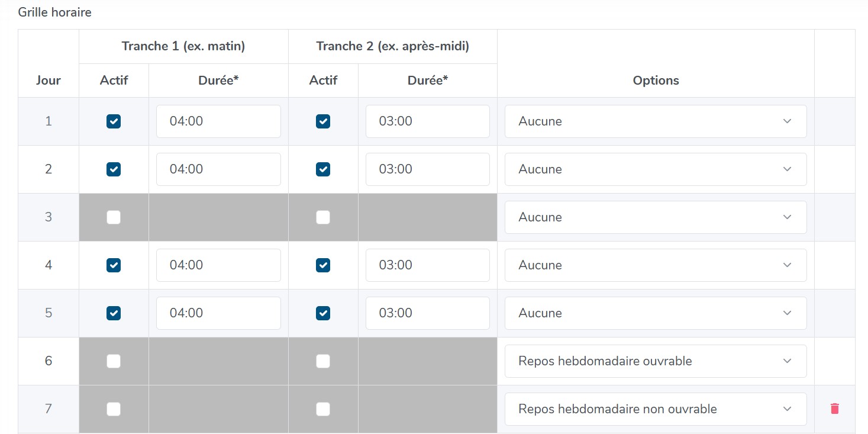Uncheck Tranche 2 Actif for day 2

[x=323, y=169]
